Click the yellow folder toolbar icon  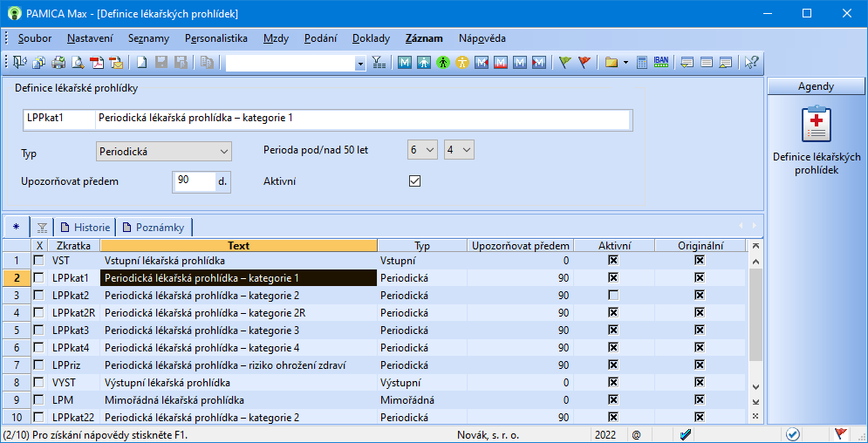pyautogui.click(x=612, y=63)
